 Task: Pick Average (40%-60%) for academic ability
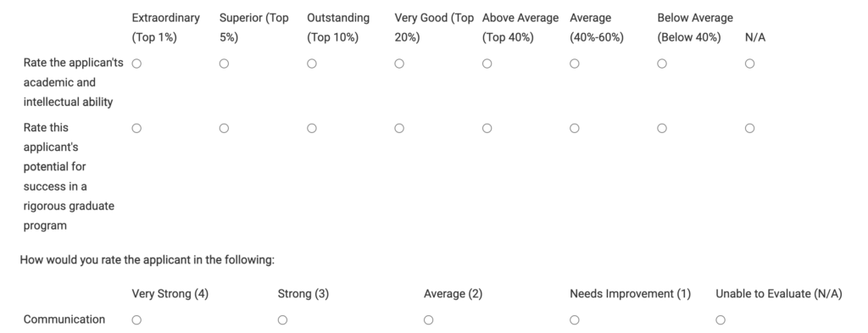(x=575, y=64)
